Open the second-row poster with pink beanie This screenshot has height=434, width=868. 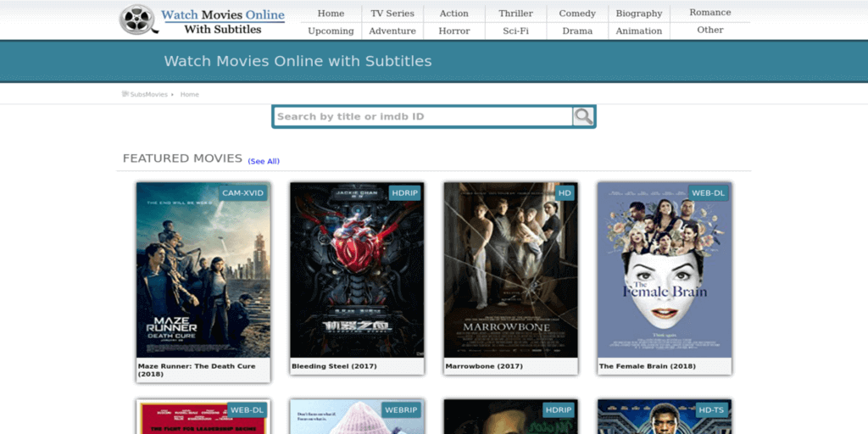[x=357, y=417]
